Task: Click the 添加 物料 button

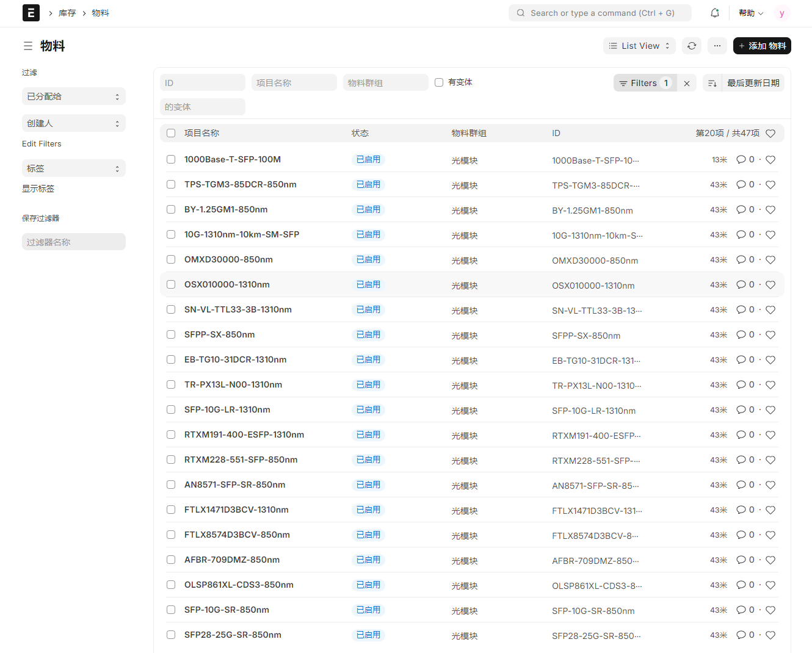Action: (761, 46)
